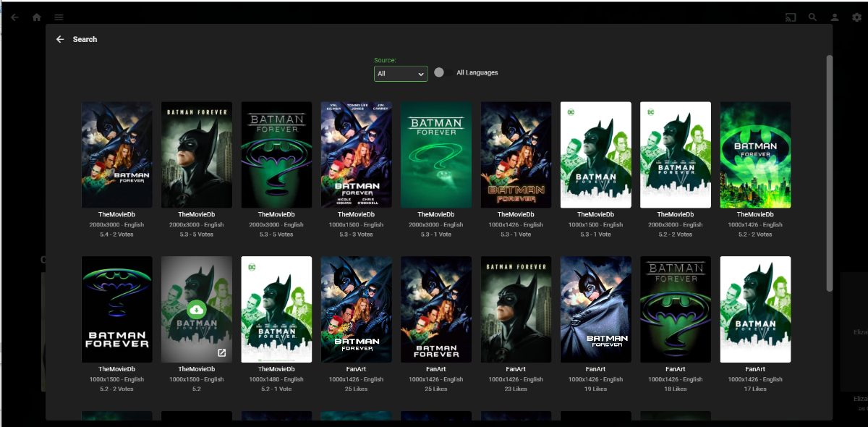Open the Source dropdown set to All
868x427 pixels.
click(401, 73)
